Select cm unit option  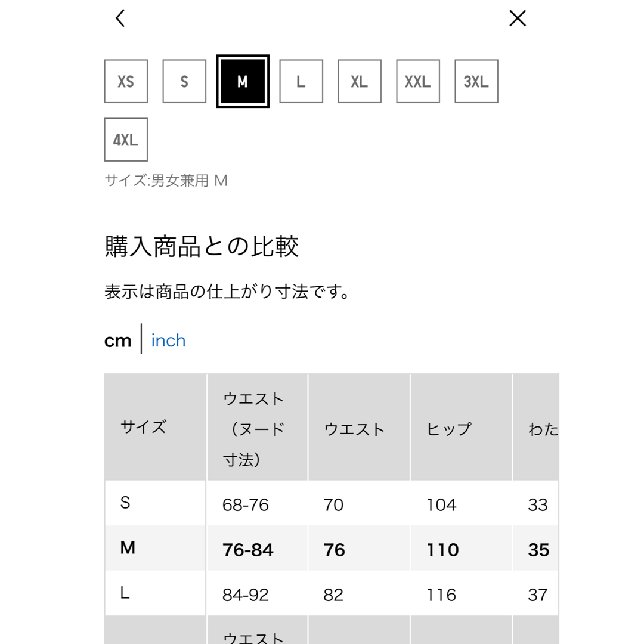click(118, 340)
